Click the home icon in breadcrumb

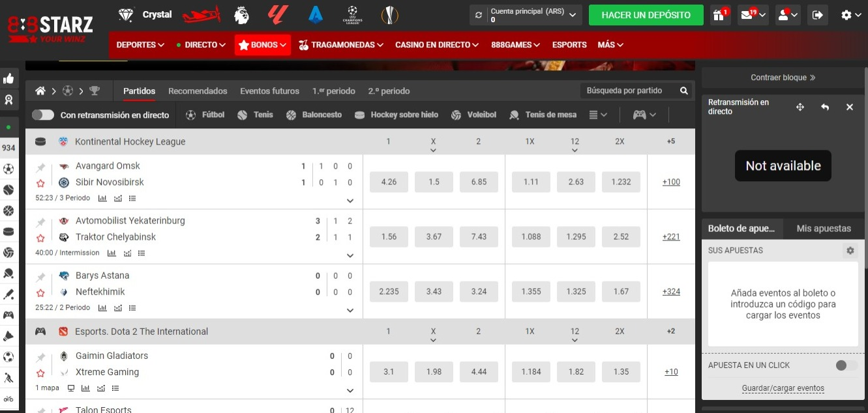40,91
